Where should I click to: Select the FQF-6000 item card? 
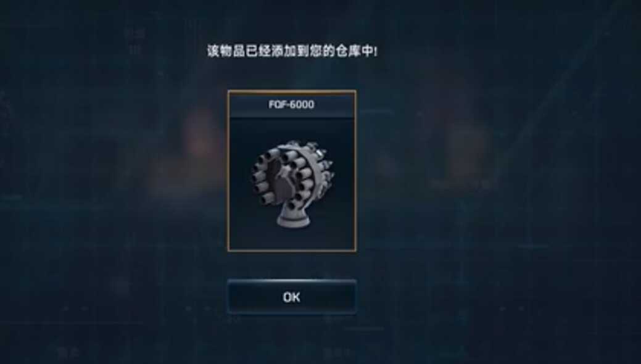point(292,170)
